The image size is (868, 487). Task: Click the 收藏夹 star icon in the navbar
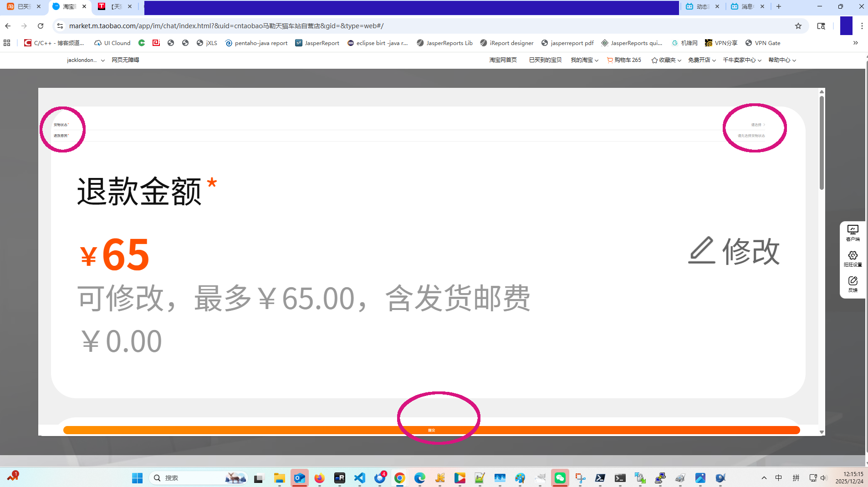pyautogui.click(x=654, y=60)
